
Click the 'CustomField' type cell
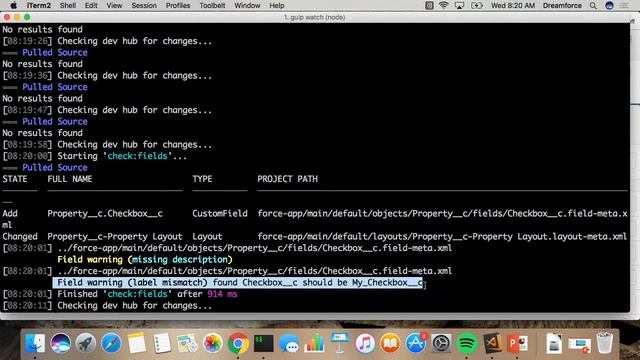(220, 213)
